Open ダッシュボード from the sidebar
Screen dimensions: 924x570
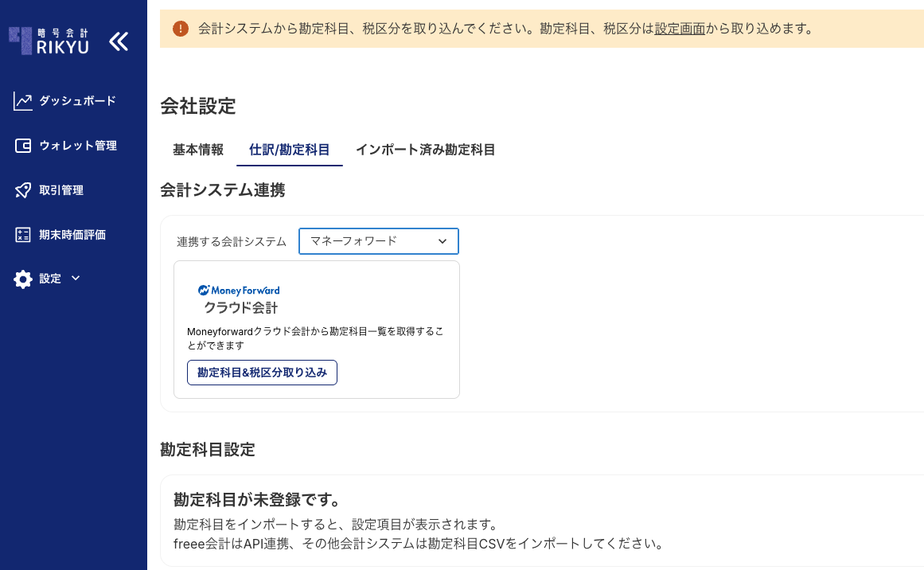tap(77, 101)
